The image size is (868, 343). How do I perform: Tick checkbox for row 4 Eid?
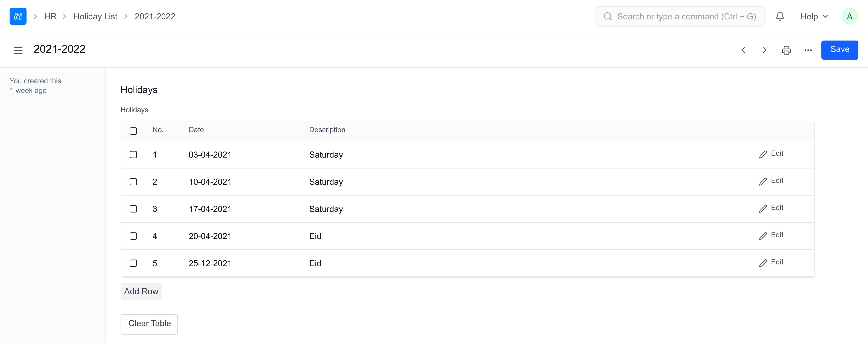point(133,236)
